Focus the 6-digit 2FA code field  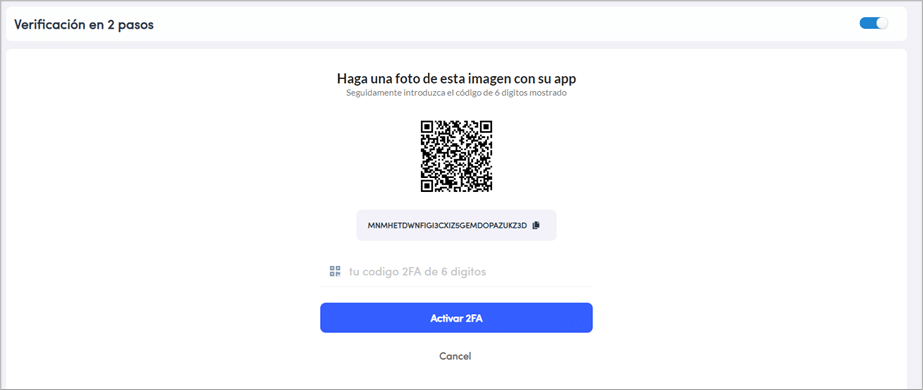(x=456, y=272)
